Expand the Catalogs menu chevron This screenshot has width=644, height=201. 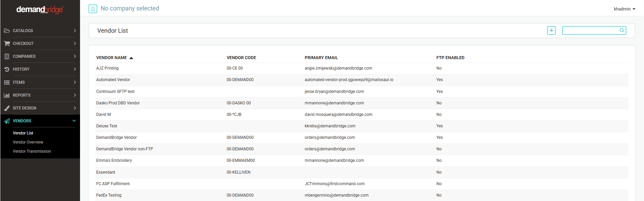75,31
